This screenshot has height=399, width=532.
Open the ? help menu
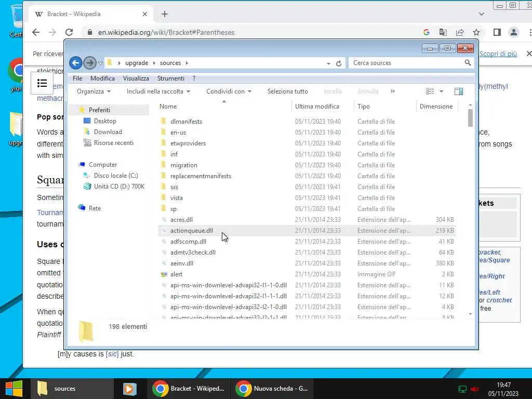(x=194, y=78)
